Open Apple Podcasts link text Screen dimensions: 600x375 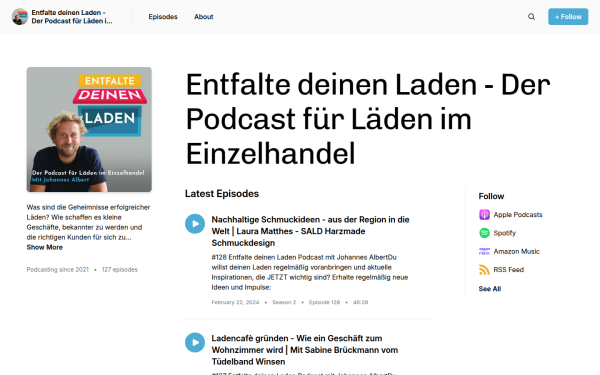[x=518, y=215]
